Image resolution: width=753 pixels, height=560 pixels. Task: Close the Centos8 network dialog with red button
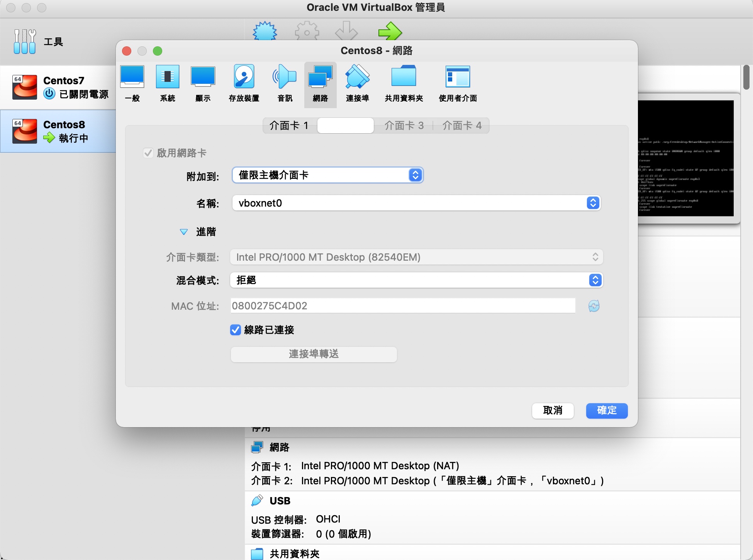127,51
